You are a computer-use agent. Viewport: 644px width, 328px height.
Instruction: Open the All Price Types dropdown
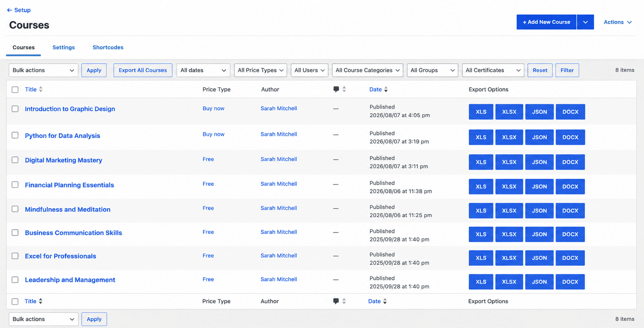pyautogui.click(x=260, y=70)
